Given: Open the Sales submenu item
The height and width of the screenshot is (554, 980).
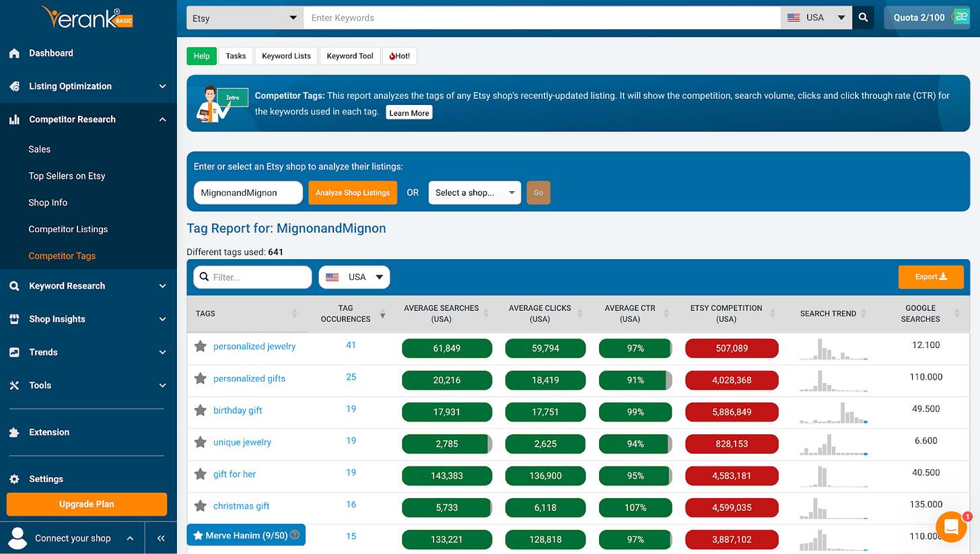Looking at the screenshot, I should [x=40, y=149].
